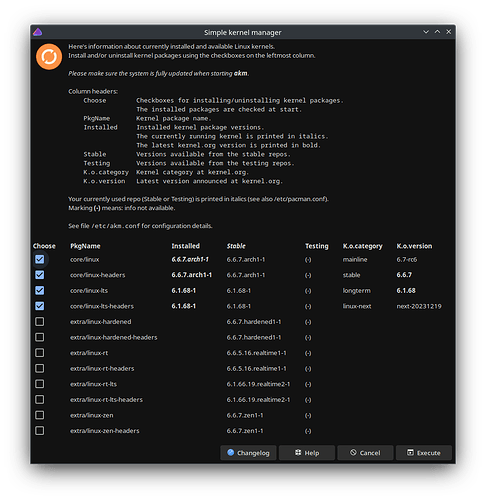This screenshot has height=500, width=486.
Task: Check the extra/linux-rt-lts-headers checkbox
Action: (x=40, y=399)
